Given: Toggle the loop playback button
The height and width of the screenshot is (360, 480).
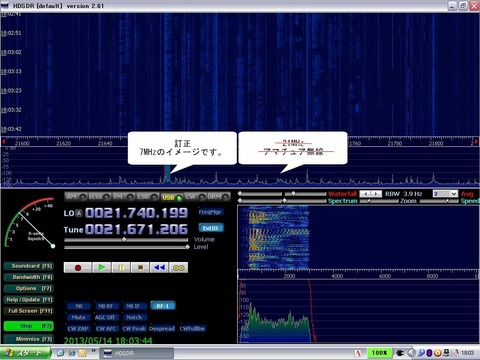Looking at the screenshot, I should coord(179,268).
